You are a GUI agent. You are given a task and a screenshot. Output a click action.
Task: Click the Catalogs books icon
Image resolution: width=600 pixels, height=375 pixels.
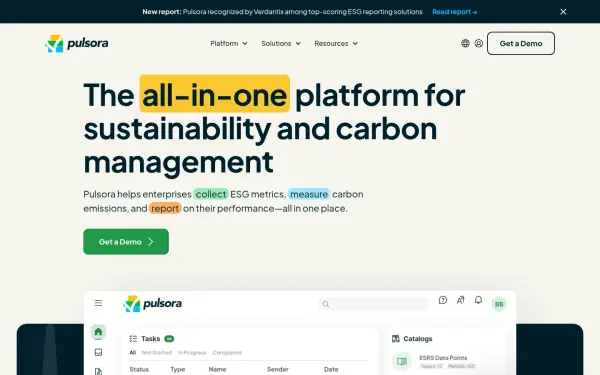396,339
